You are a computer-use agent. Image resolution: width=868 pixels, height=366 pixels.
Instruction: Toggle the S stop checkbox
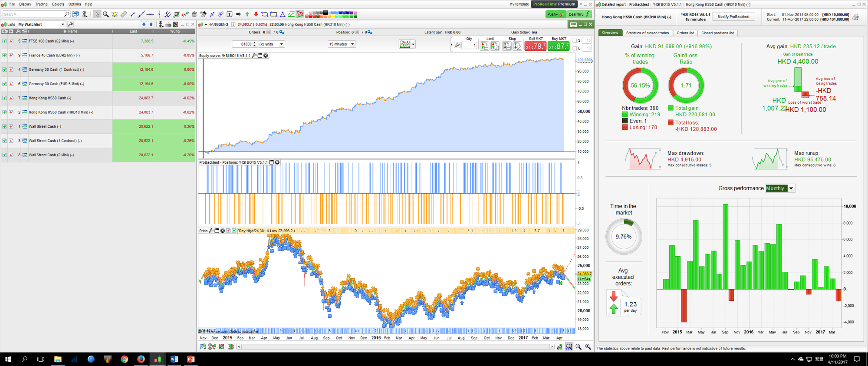coord(575,40)
